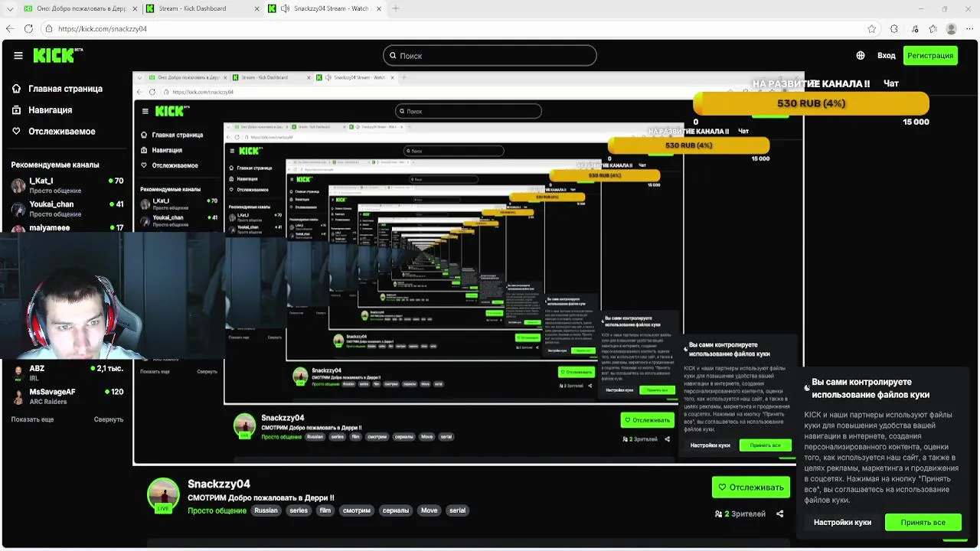Open the browser three-dot settings menu
Image resolution: width=980 pixels, height=551 pixels.
coord(970,29)
